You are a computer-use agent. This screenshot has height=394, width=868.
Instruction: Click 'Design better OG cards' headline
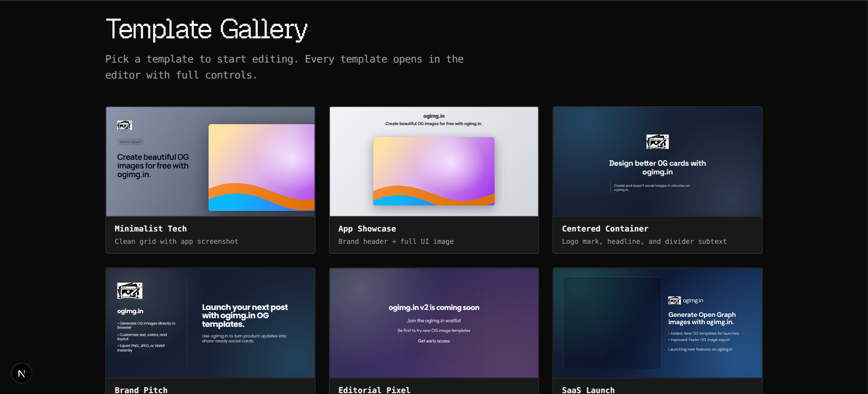(x=657, y=168)
